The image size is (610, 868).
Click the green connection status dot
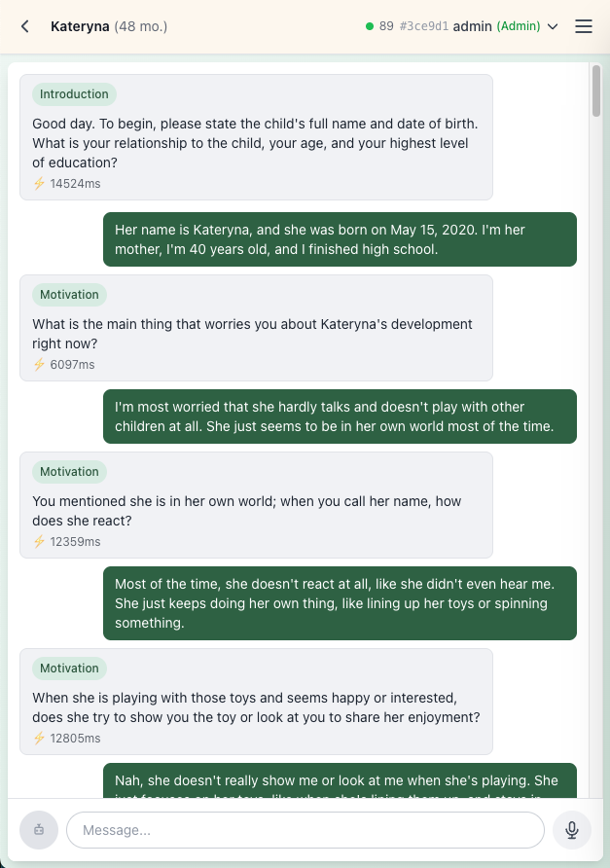pyautogui.click(x=370, y=26)
